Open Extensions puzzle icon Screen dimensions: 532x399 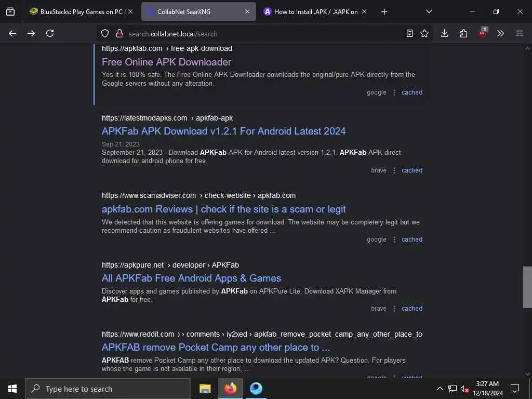pos(463,33)
